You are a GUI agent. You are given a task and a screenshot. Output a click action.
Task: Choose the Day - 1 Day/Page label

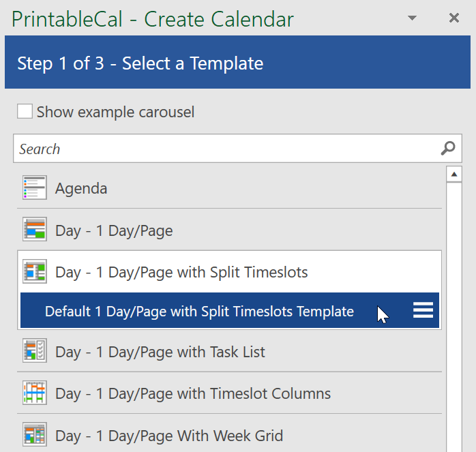pyautogui.click(x=114, y=230)
